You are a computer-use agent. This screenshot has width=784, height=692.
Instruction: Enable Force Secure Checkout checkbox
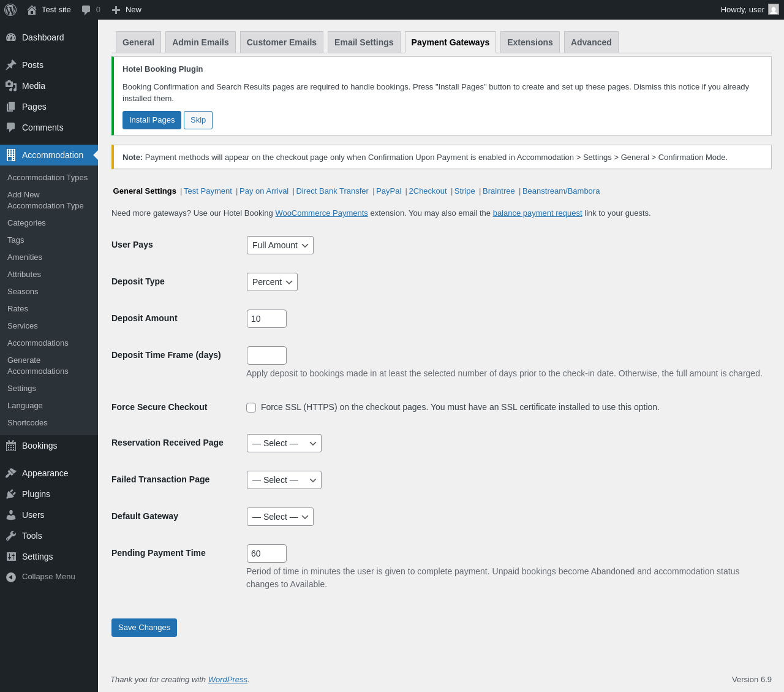[251, 408]
